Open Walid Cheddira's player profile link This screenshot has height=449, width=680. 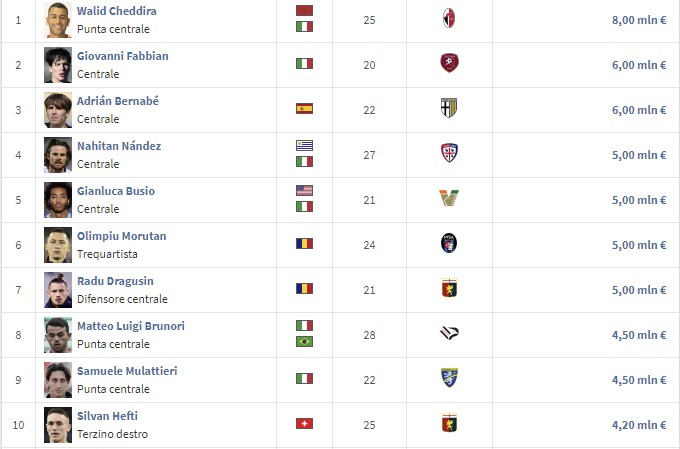coord(116,11)
